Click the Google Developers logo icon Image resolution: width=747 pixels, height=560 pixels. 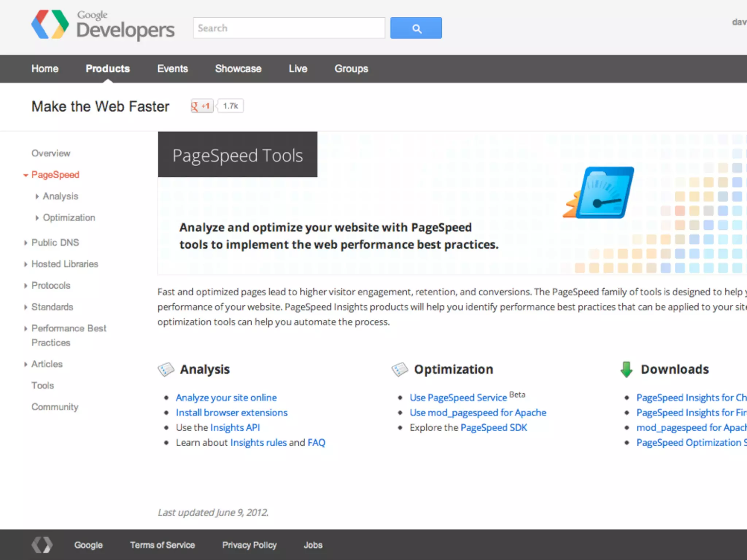(50, 24)
